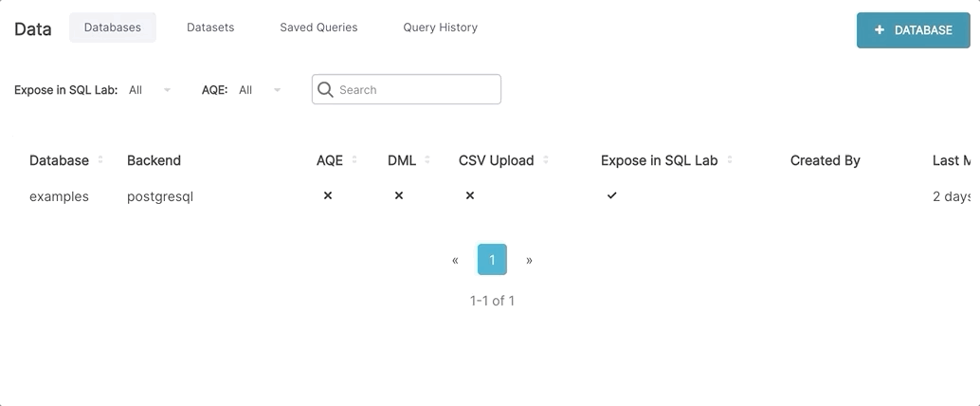This screenshot has width=980, height=406.
Task: Sort by CSV Upload column arrows
Action: point(546,160)
